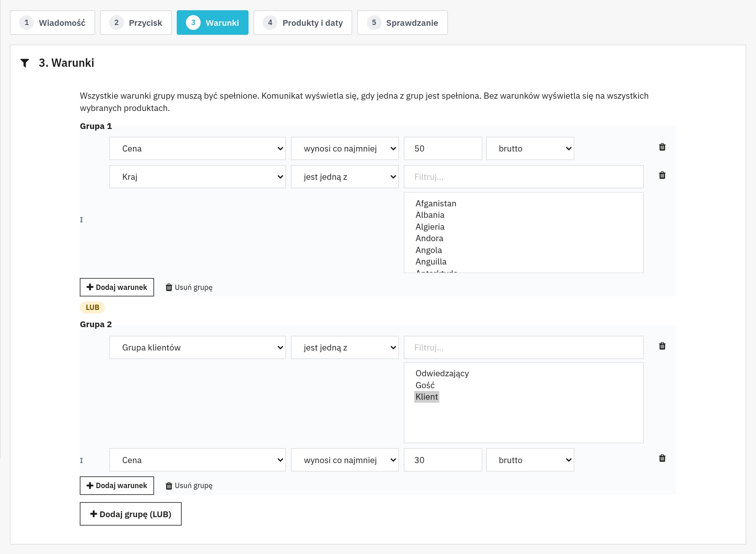The image size is (756, 554).
Task: Go to step 2 Przycisk tab
Action: [136, 23]
